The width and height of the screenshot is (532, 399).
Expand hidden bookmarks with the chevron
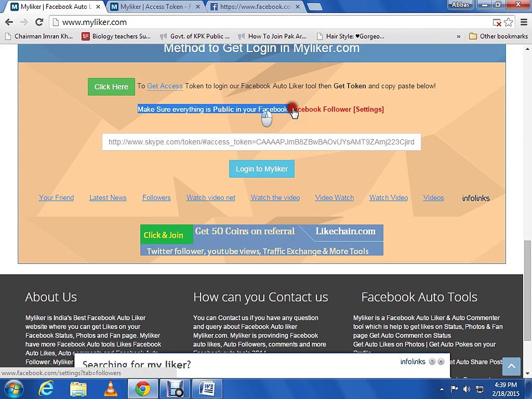point(458,37)
